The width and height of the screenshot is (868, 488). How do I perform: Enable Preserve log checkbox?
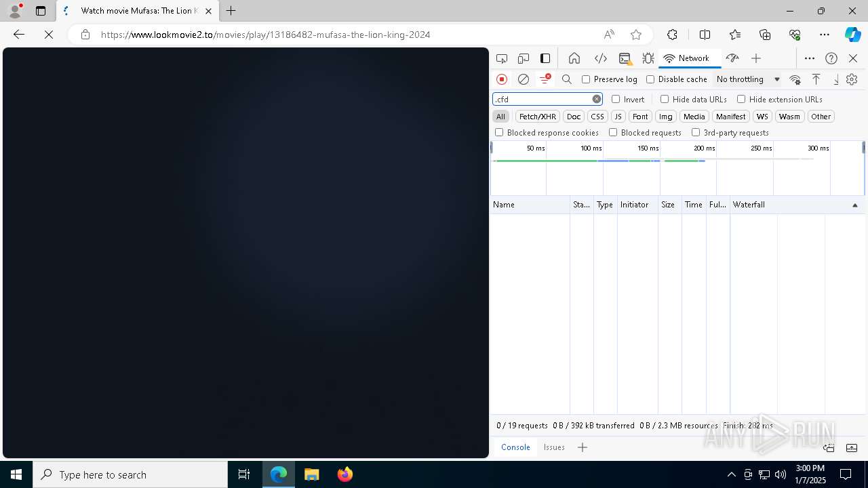[586, 79]
